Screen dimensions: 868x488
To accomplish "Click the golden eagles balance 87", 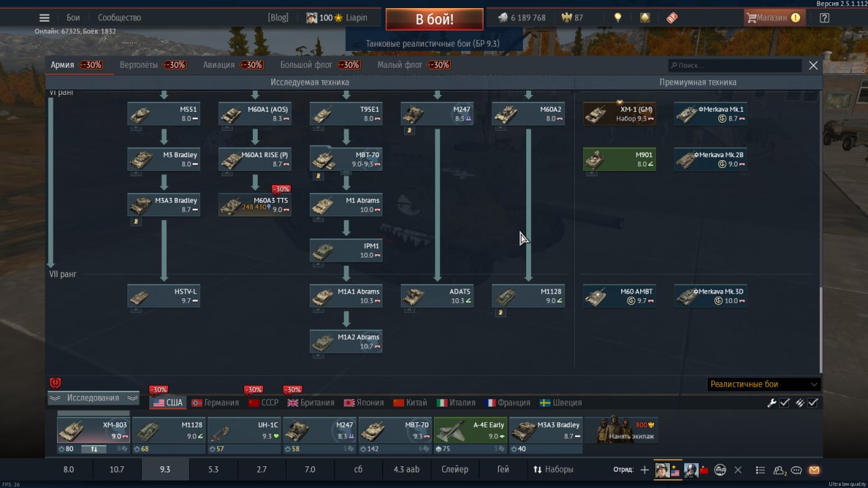I will point(572,18).
